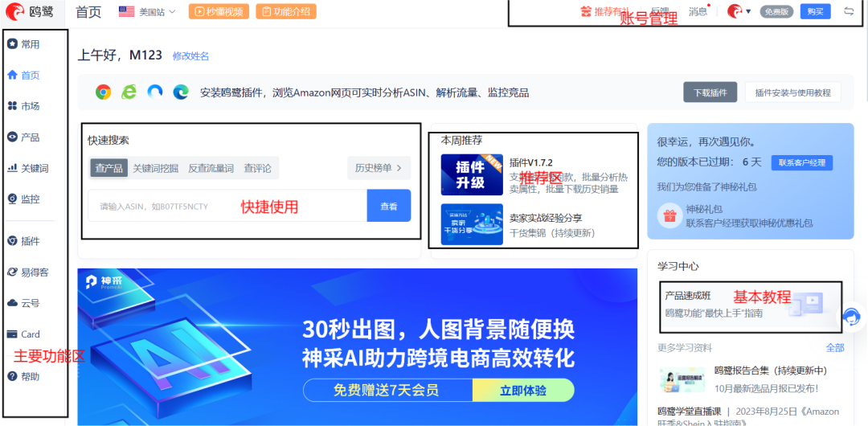
Task: Click the 插件 Chrome icon in sidebar
Action: [12, 241]
